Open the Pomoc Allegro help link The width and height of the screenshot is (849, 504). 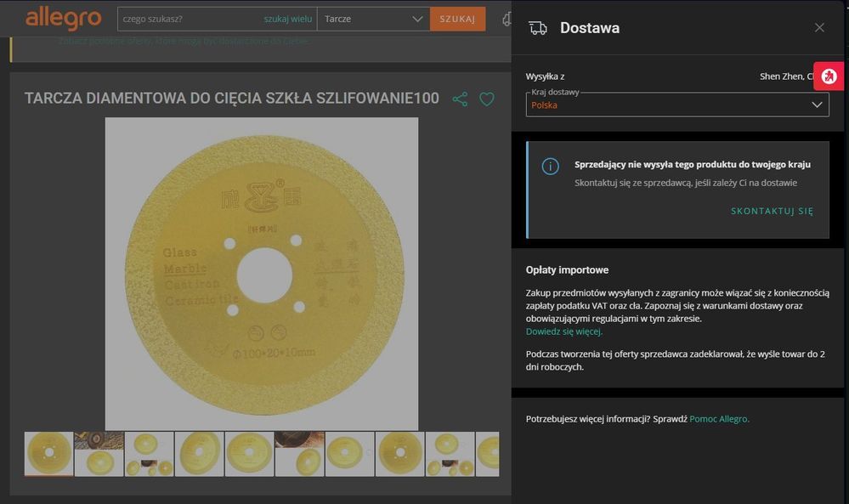click(x=719, y=419)
